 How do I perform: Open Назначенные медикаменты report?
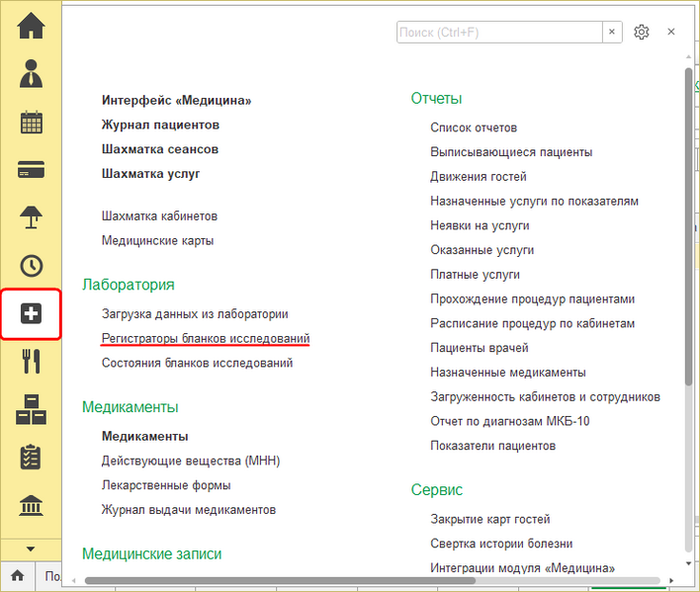[507, 373]
